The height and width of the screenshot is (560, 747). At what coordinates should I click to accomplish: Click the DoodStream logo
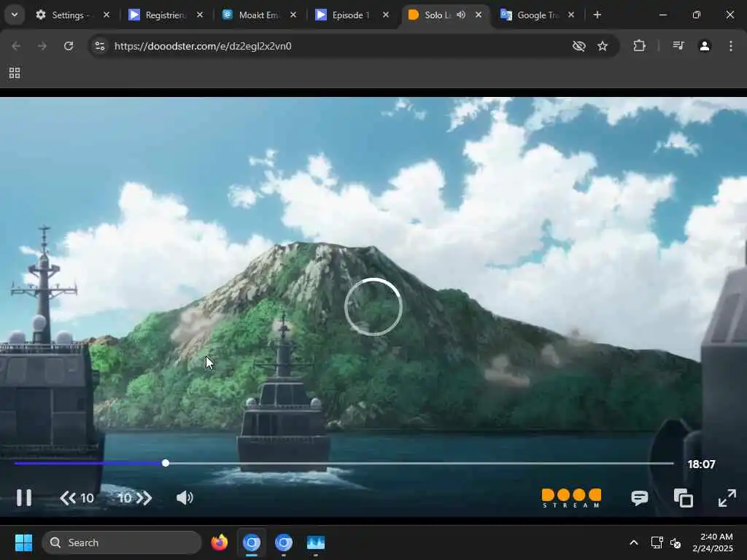(x=571, y=498)
